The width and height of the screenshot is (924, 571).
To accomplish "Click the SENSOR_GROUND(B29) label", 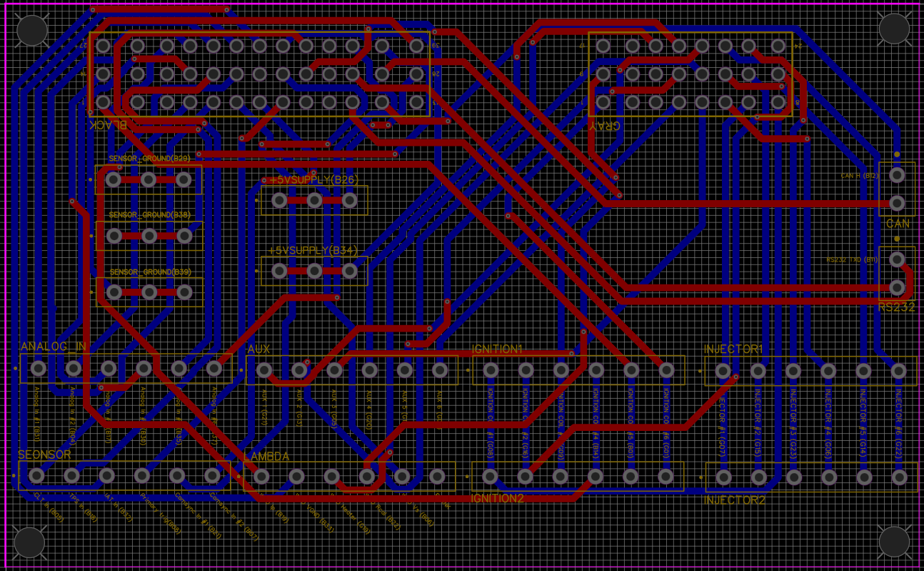I will pyautogui.click(x=149, y=159).
